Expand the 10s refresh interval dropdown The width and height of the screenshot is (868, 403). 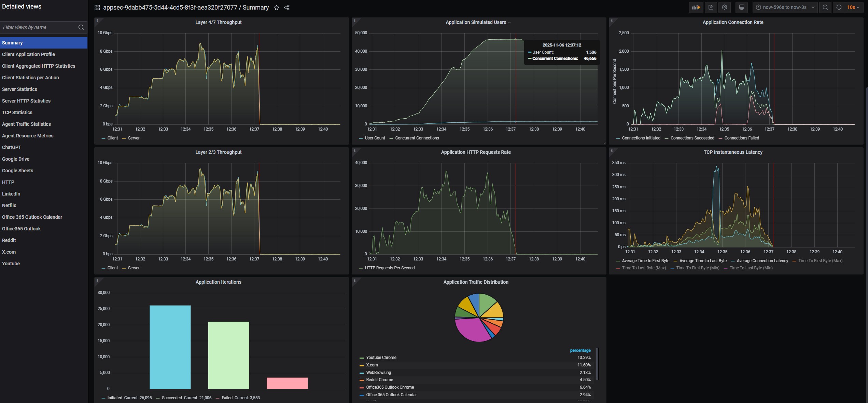point(853,7)
